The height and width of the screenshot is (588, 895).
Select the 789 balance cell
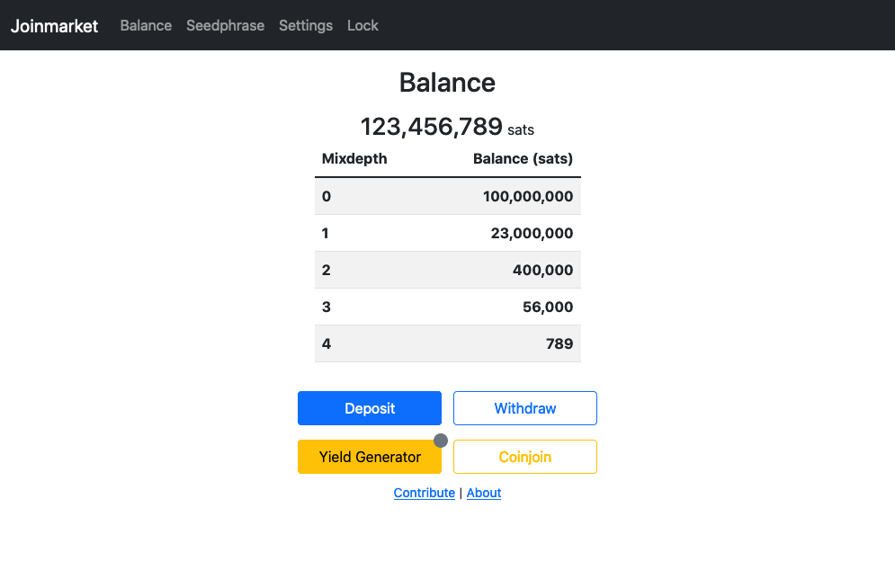point(559,344)
